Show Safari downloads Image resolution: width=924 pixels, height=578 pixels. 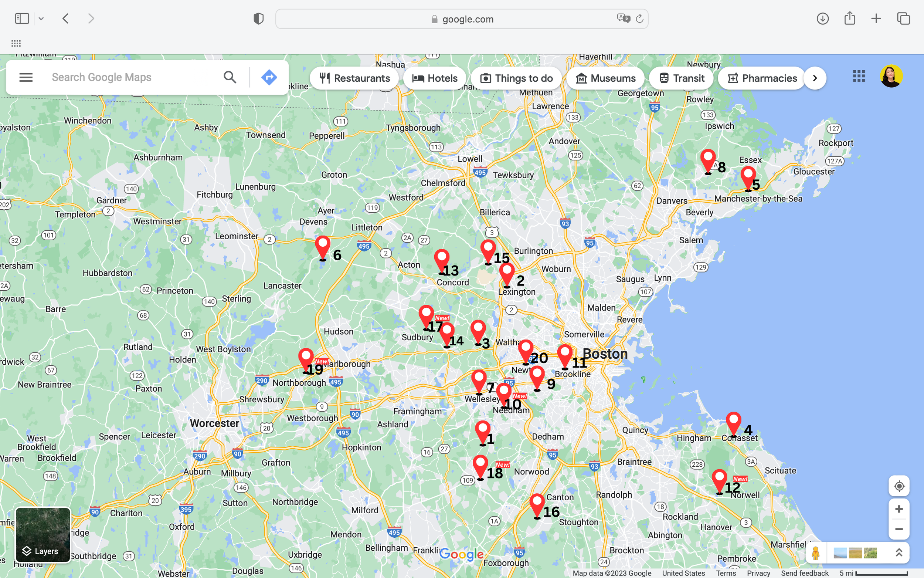[x=823, y=18]
